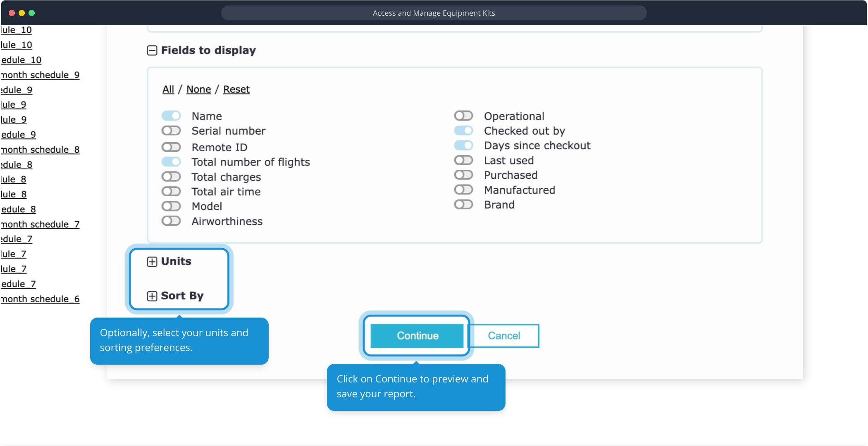Expand the Sort By section

click(x=152, y=296)
